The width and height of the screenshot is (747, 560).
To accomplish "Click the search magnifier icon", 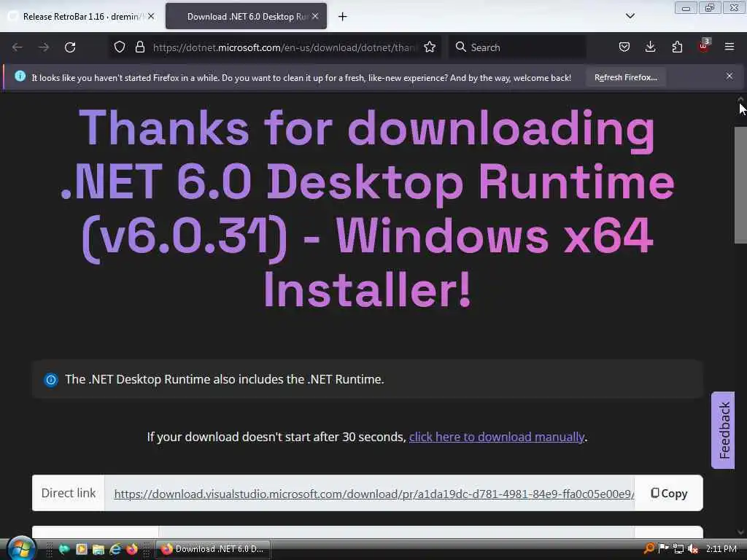I will point(460,47).
